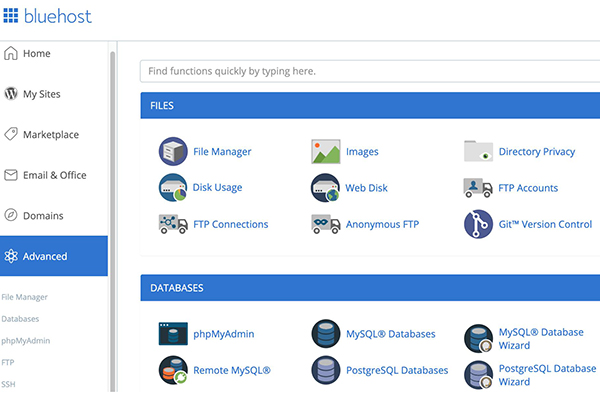600x420 pixels.
Task: Collapse the DATABASES section header
Action: (x=370, y=288)
